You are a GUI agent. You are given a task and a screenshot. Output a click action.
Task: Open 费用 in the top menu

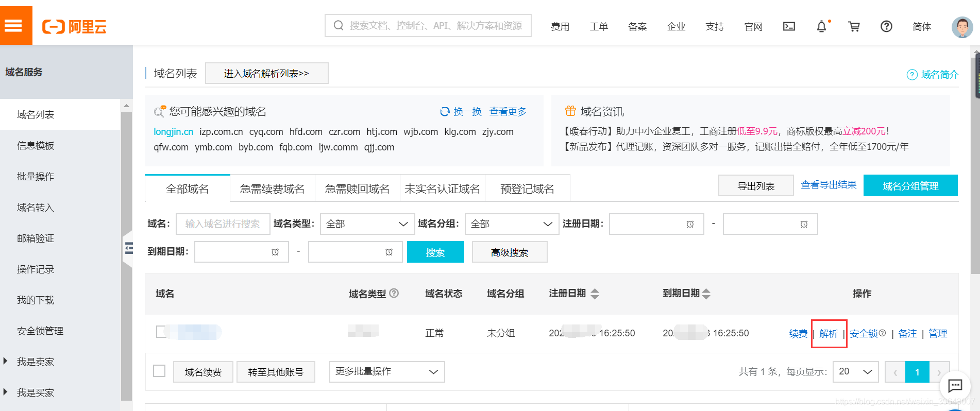tap(560, 27)
